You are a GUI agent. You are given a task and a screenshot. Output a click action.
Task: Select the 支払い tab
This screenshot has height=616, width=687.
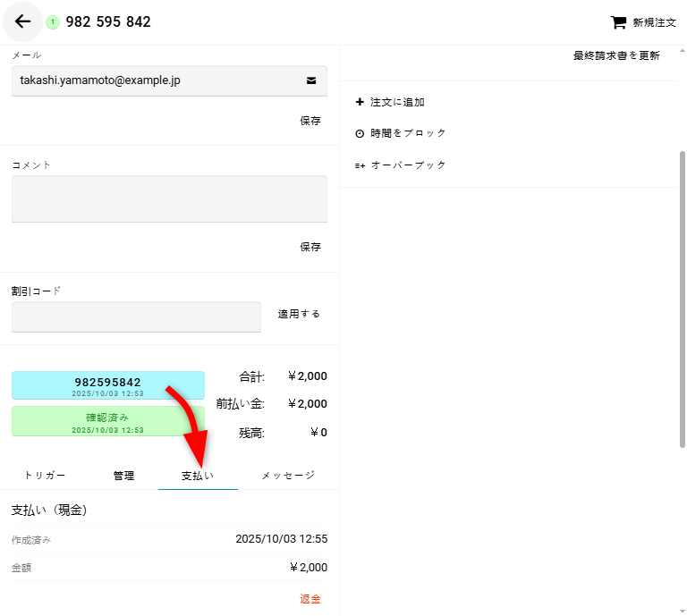point(198,476)
